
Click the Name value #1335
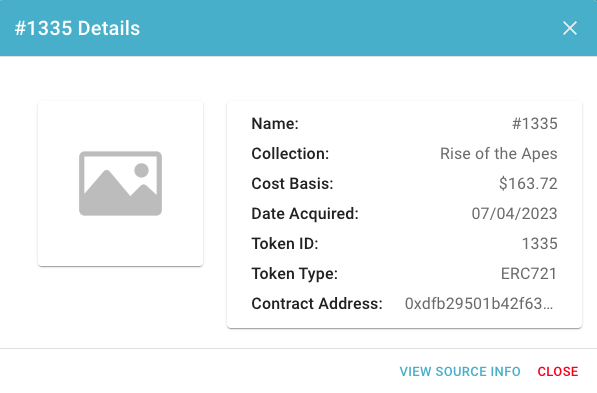click(x=535, y=124)
